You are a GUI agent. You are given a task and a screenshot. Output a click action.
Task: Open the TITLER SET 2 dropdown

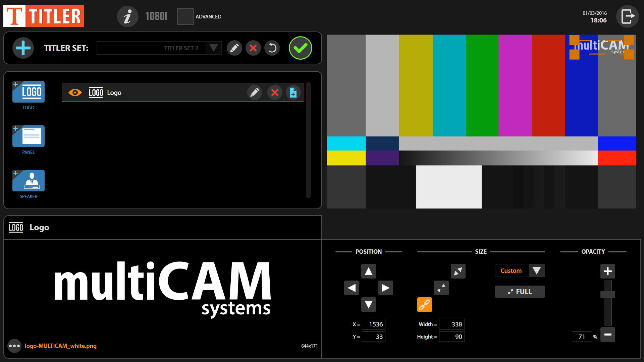(x=213, y=48)
